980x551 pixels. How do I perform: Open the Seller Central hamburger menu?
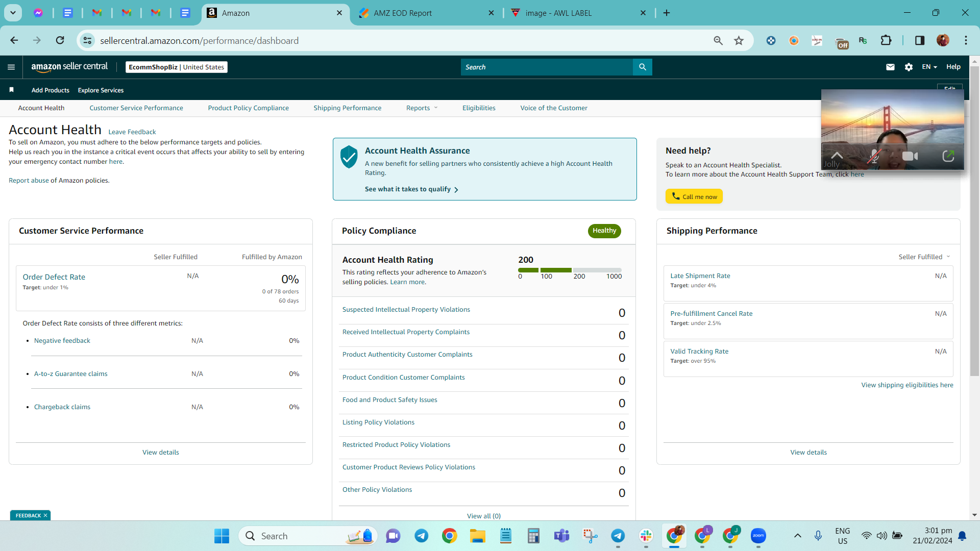pos(11,67)
